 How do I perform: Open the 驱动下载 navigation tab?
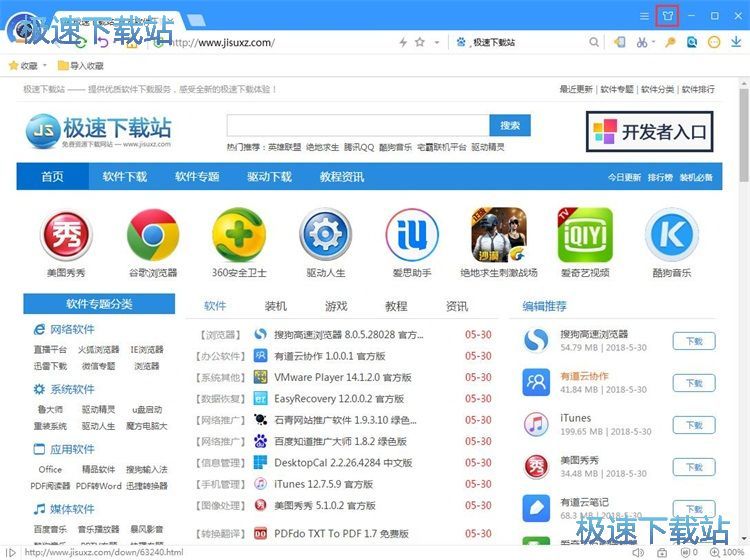click(x=269, y=176)
